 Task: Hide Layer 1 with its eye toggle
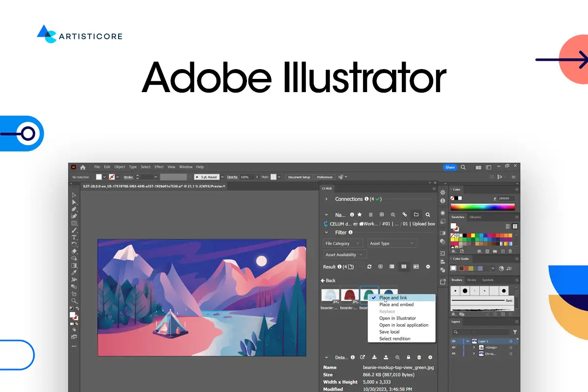click(453, 341)
